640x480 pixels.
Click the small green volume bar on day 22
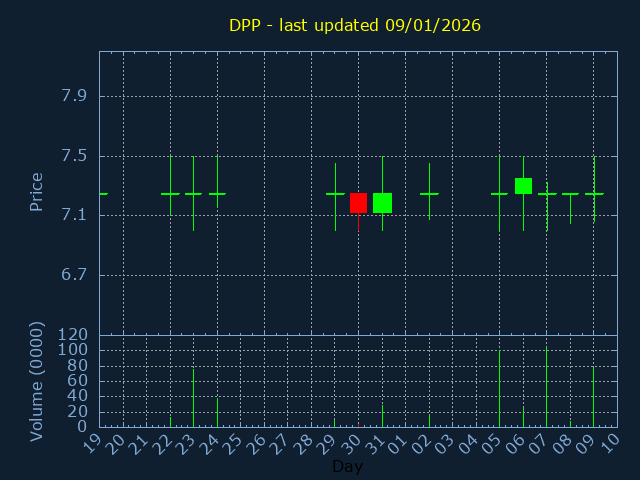(170, 421)
